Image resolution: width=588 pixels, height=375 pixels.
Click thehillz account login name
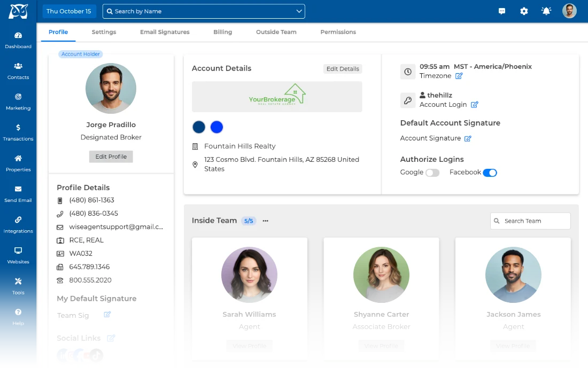click(x=439, y=96)
